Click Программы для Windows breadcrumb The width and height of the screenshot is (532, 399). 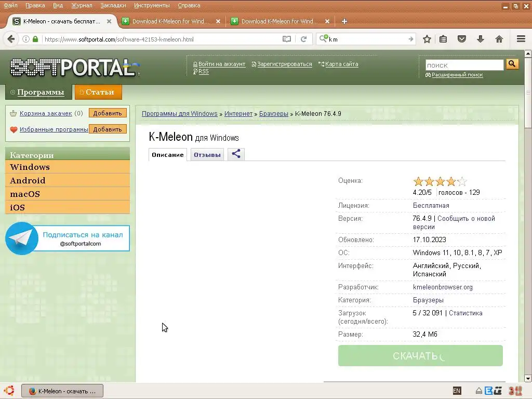tap(179, 114)
